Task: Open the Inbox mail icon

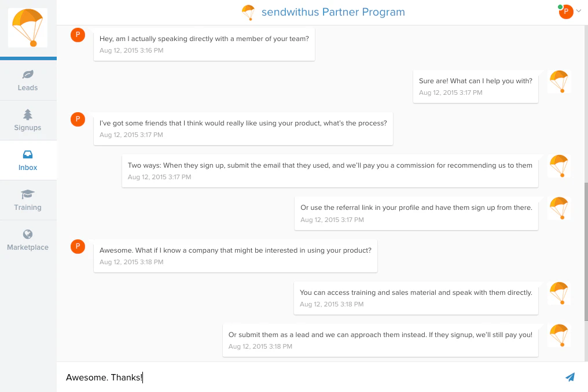Action: pyautogui.click(x=27, y=155)
